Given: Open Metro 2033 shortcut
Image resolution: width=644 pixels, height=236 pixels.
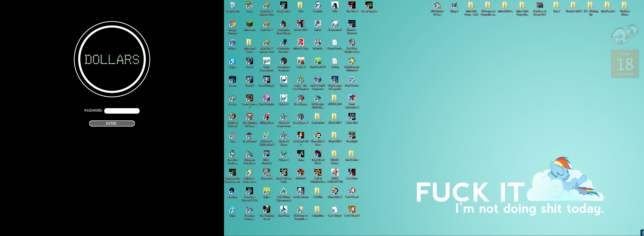Looking at the screenshot, I should [301, 26].
